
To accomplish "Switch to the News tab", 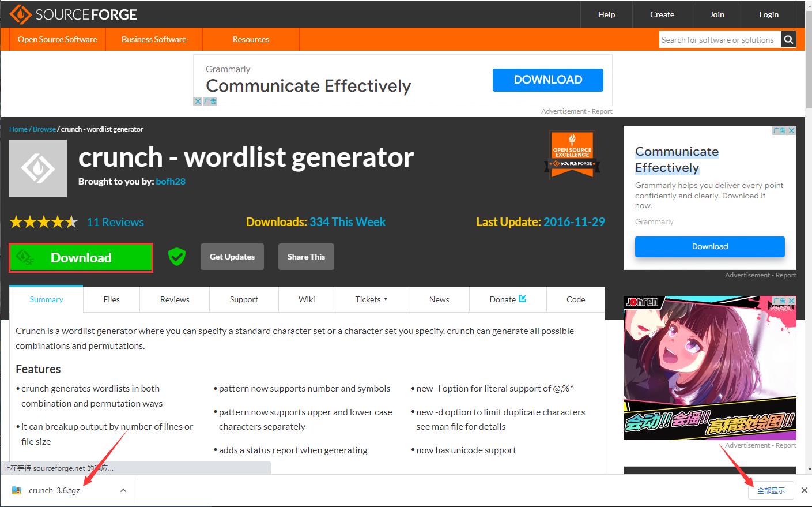I will pyautogui.click(x=439, y=299).
